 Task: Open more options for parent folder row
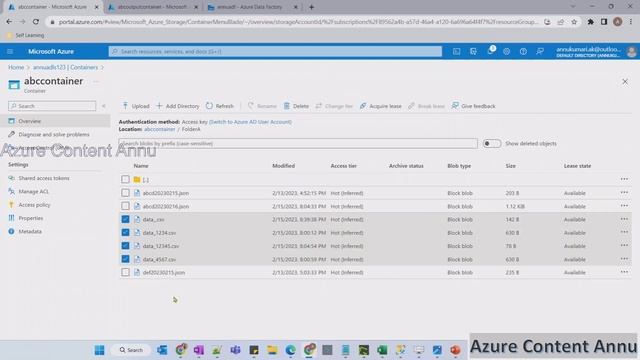tap(624, 179)
